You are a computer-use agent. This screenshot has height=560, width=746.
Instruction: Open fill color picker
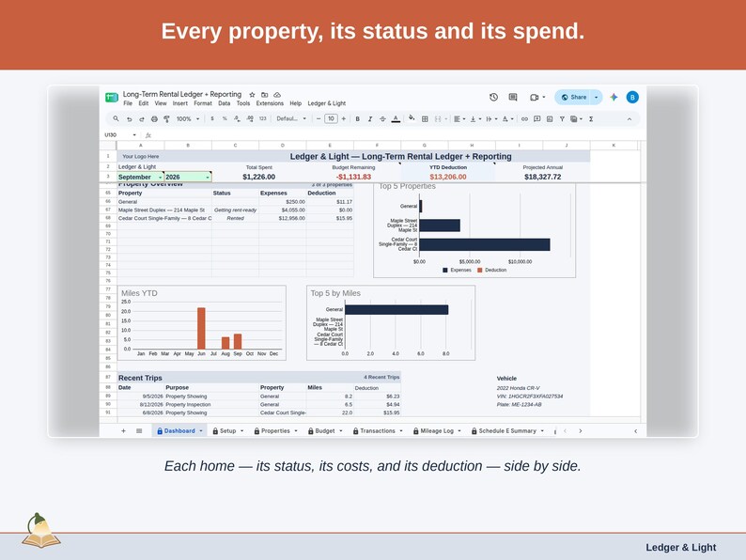point(412,118)
